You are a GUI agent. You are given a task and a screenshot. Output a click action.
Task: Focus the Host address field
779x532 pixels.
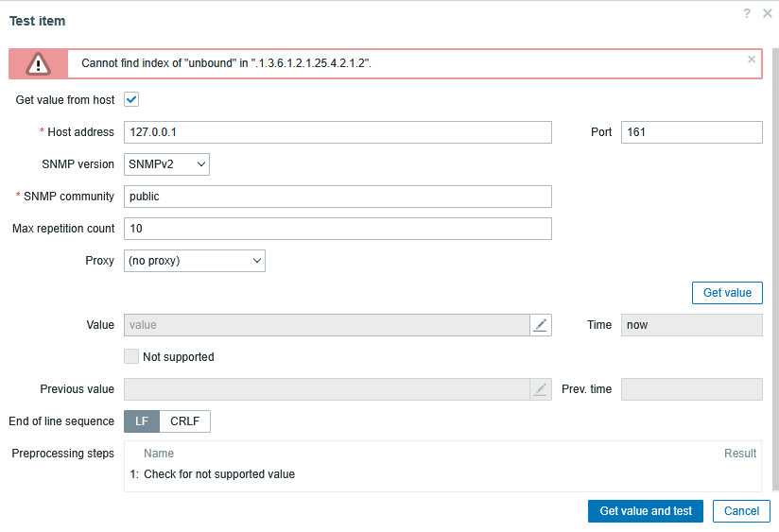338,132
